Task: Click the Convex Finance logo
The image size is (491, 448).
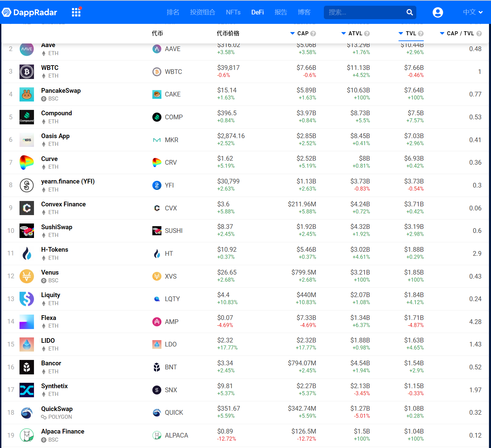Action: click(x=27, y=208)
